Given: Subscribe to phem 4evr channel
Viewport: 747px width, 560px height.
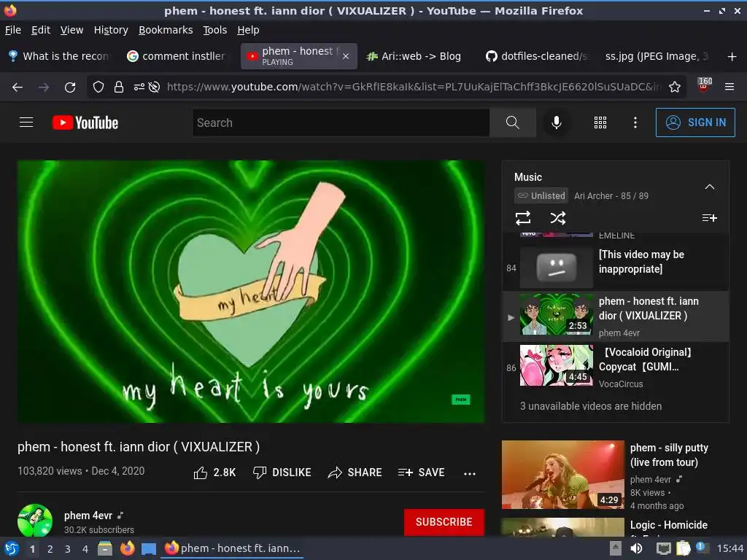Looking at the screenshot, I should pos(444,522).
